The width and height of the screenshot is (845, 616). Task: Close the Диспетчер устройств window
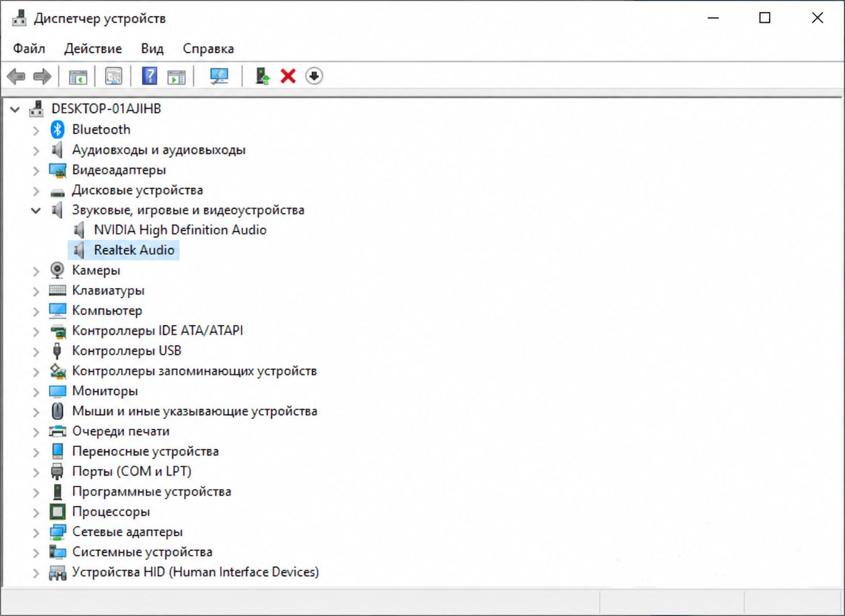(817, 18)
